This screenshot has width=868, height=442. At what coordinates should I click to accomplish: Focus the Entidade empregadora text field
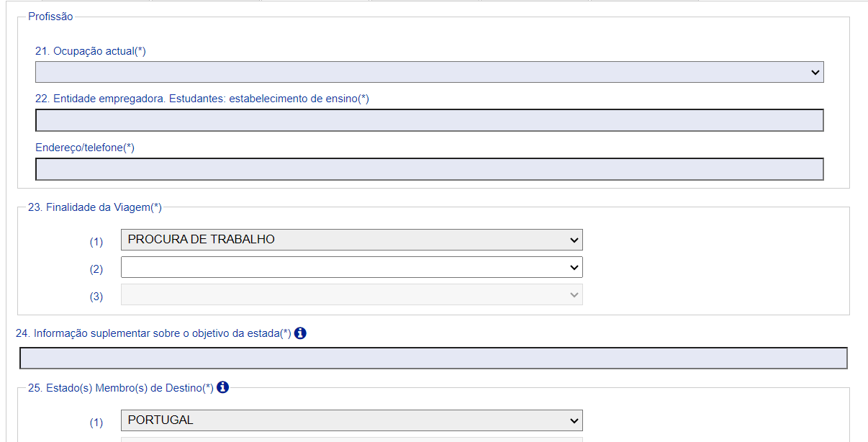tap(430, 120)
